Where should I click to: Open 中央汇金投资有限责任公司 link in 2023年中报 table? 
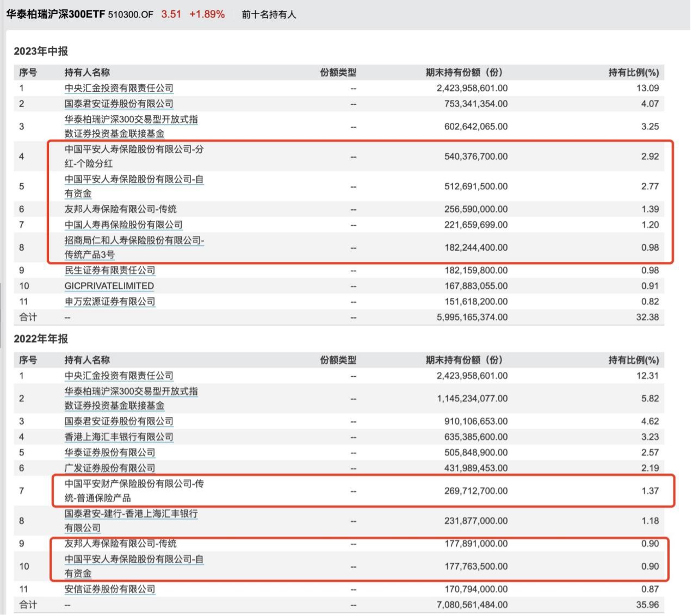119,88
